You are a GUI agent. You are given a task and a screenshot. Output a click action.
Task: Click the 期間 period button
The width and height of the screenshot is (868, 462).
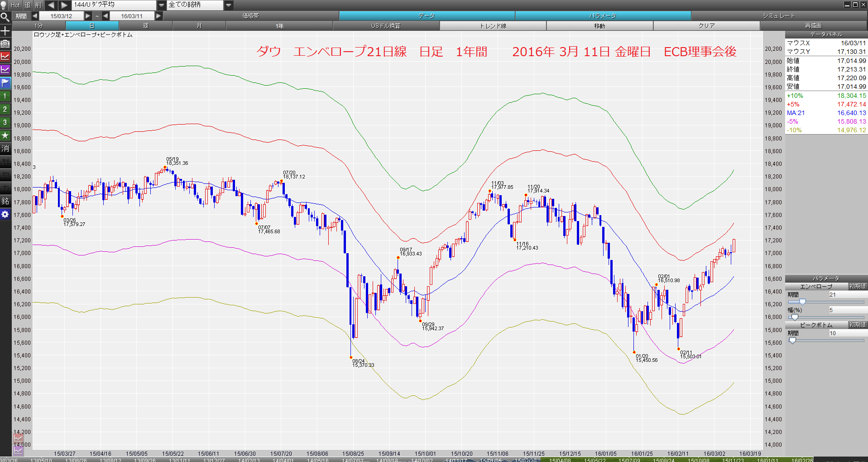pyautogui.click(x=21, y=16)
